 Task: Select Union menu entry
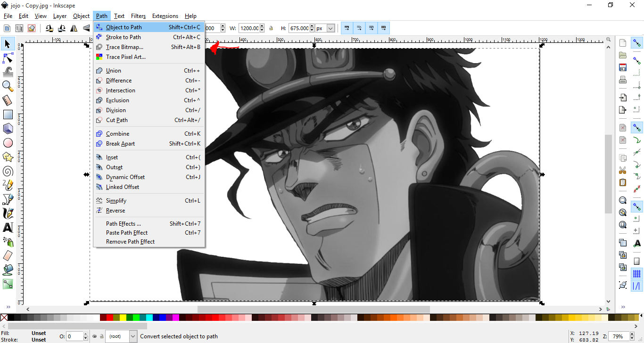click(149, 71)
